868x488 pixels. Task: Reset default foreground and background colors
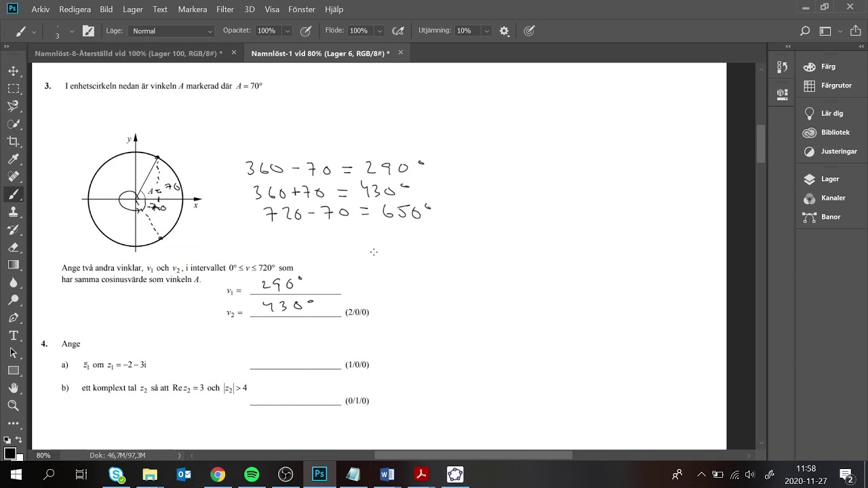tap(7, 440)
